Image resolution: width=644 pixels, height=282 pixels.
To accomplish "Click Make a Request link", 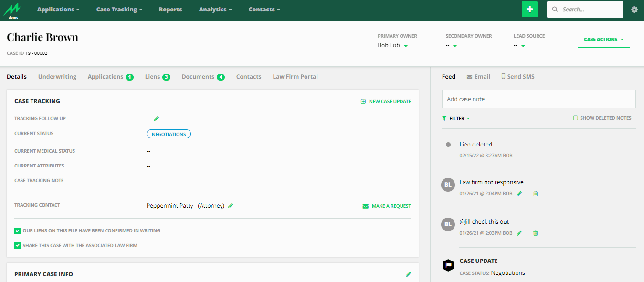I will click(387, 206).
